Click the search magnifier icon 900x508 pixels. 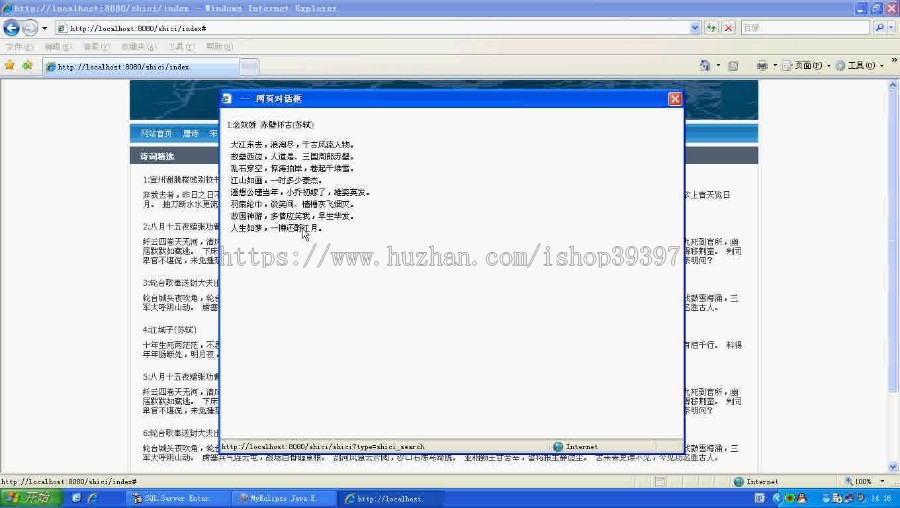click(x=879, y=28)
